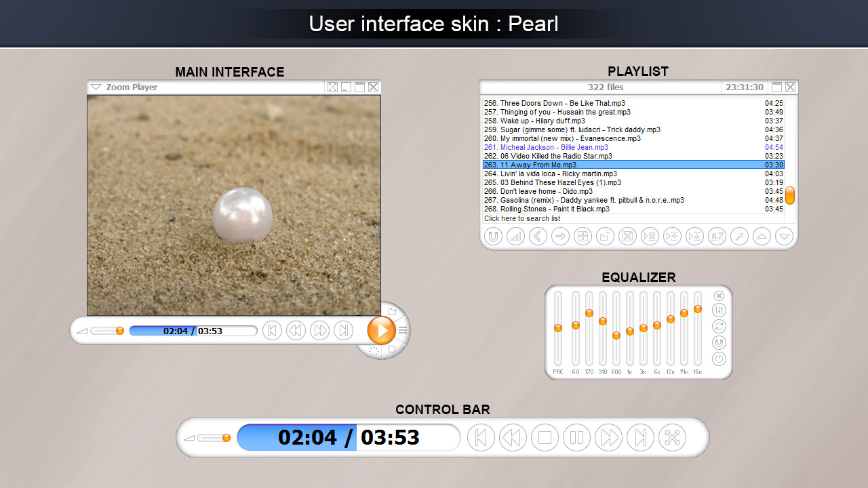The image size is (868, 488).
Task: Expand the Zoom Player title bar menu triangle
Action: [96, 87]
